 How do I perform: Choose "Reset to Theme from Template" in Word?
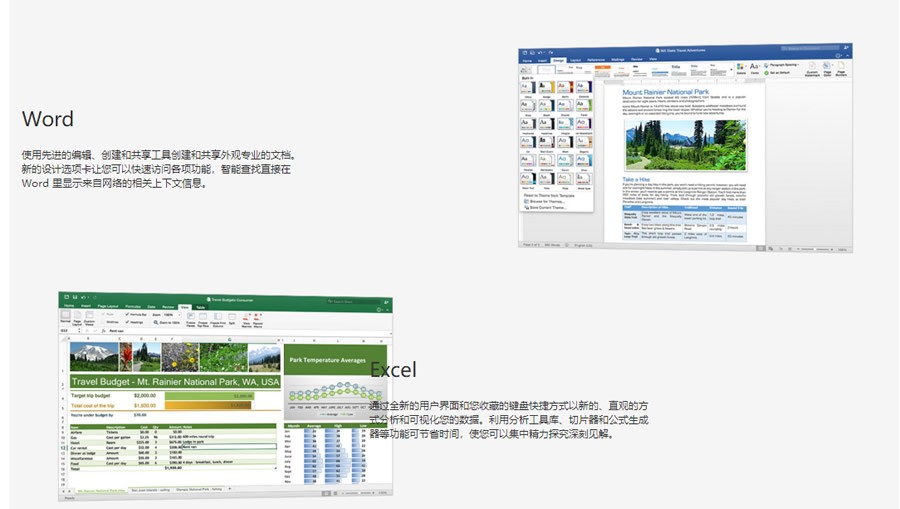pyautogui.click(x=549, y=195)
